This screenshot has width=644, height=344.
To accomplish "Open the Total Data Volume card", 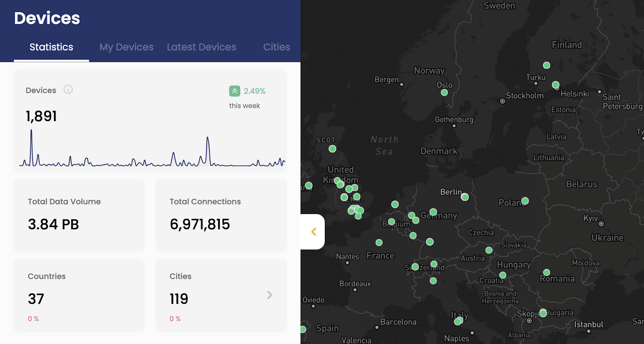I will click(79, 215).
